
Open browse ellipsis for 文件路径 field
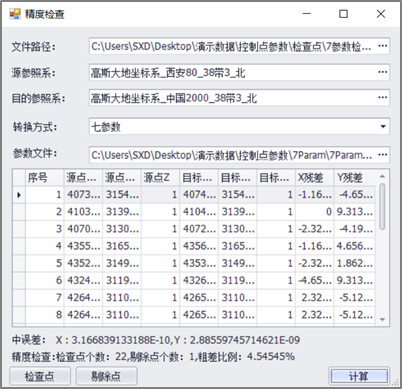(x=383, y=46)
